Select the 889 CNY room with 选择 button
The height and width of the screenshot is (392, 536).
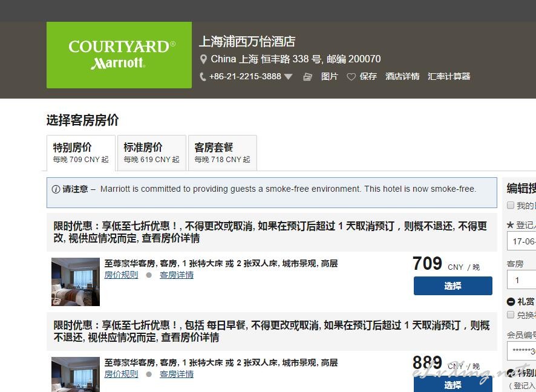click(453, 384)
